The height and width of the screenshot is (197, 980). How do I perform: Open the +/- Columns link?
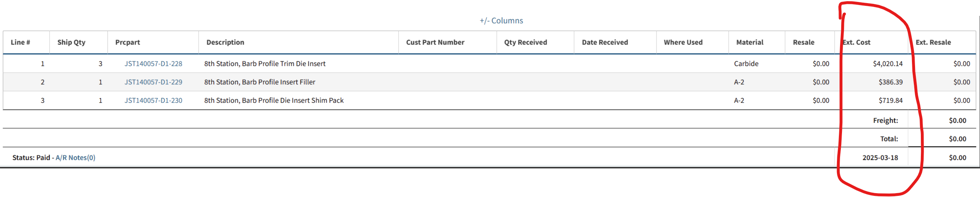pyautogui.click(x=501, y=21)
